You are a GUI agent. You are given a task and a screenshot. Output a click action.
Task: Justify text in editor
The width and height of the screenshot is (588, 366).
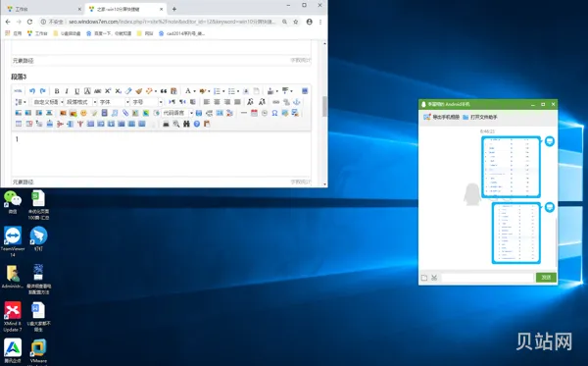click(x=237, y=102)
